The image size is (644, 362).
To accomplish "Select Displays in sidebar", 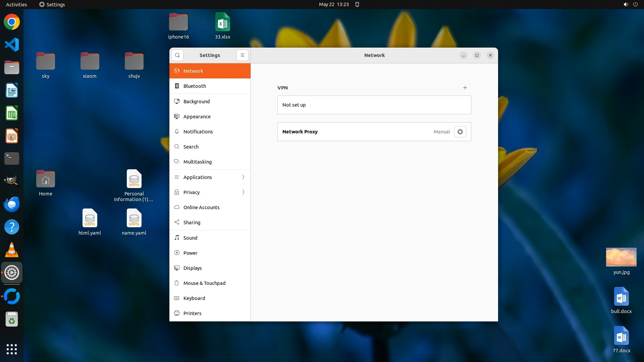I will tap(193, 268).
